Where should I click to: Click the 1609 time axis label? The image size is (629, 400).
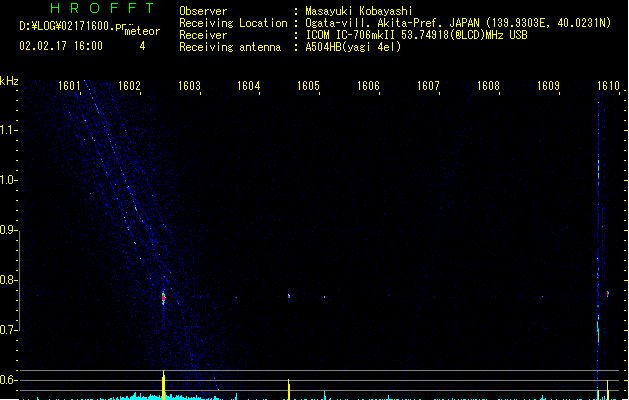548,86
